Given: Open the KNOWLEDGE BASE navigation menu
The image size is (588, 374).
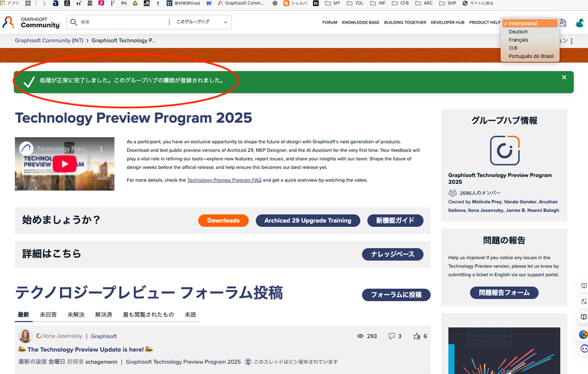Looking at the screenshot, I should point(360,22).
